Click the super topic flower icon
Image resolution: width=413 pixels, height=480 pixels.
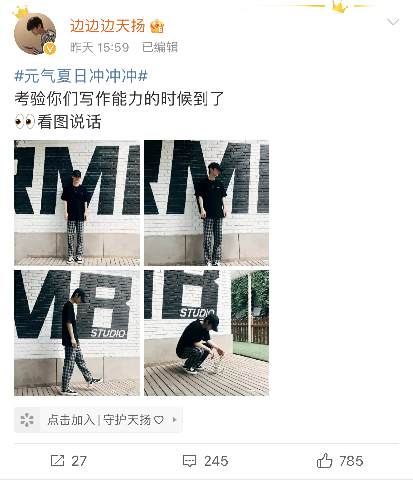[27, 420]
